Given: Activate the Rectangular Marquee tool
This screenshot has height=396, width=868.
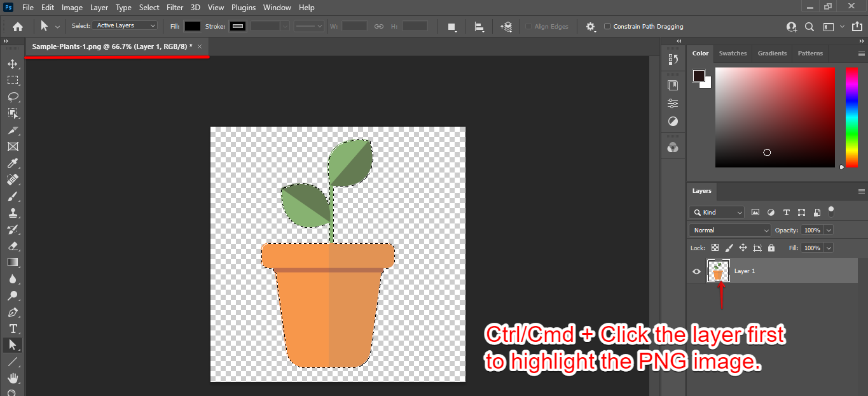Looking at the screenshot, I should (x=13, y=80).
